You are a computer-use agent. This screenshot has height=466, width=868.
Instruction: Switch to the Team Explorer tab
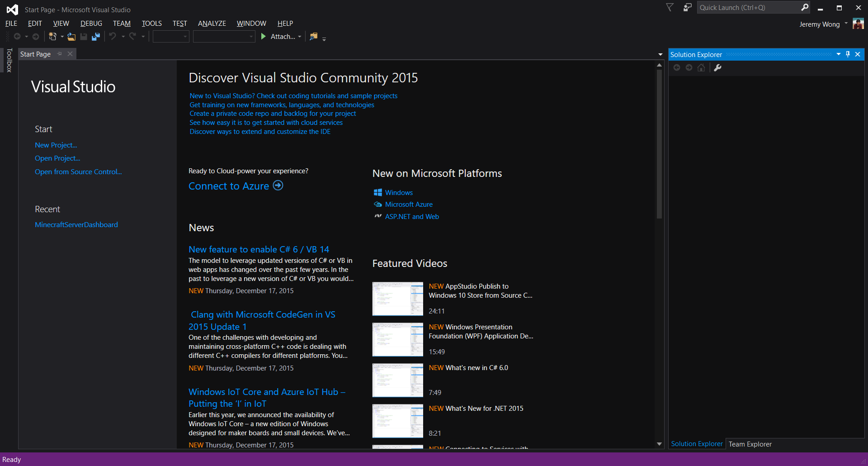pyautogui.click(x=750, y=444)
